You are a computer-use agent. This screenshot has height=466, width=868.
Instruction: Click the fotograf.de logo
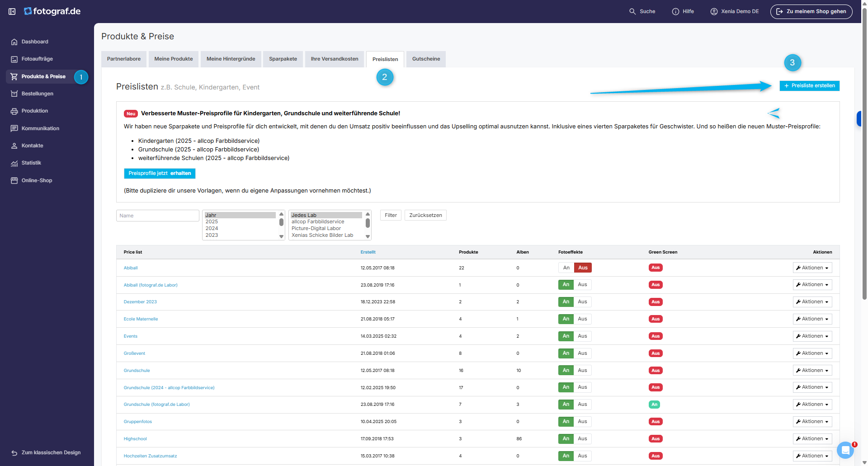coord(52,11)
